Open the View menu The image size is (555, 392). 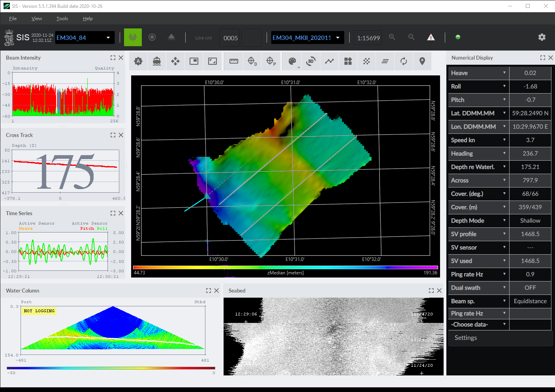click(37, 19)
